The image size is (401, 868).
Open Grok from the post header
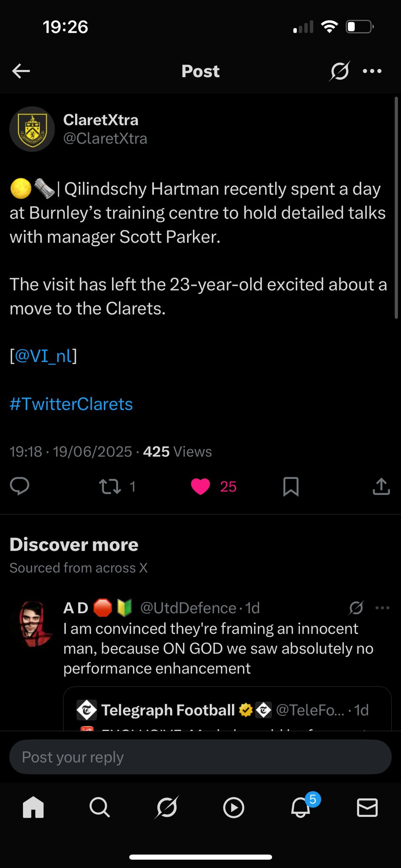(x=339, y=71)
